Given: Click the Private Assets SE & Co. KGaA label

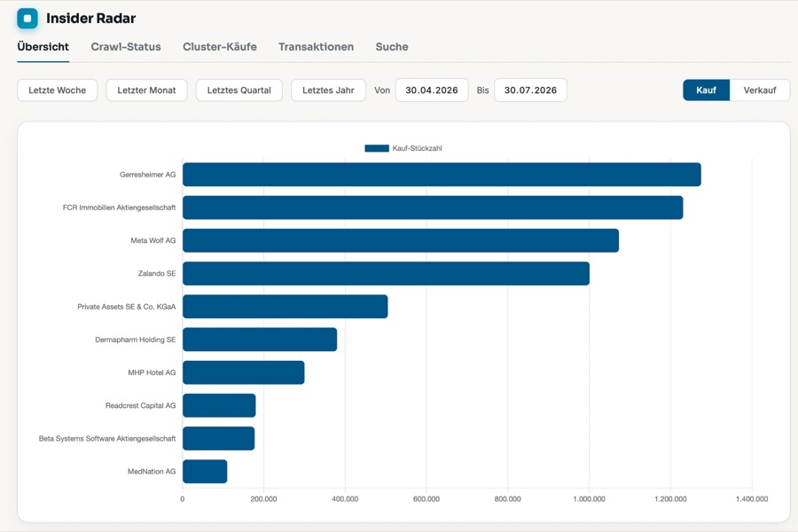Looking at the screenshot, I should pos(126,307).
